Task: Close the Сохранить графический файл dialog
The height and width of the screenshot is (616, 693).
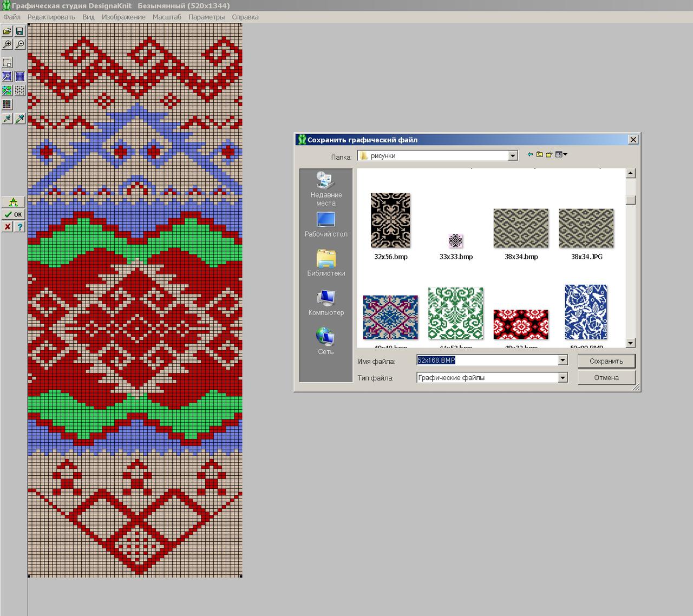Action: [633, 140]
